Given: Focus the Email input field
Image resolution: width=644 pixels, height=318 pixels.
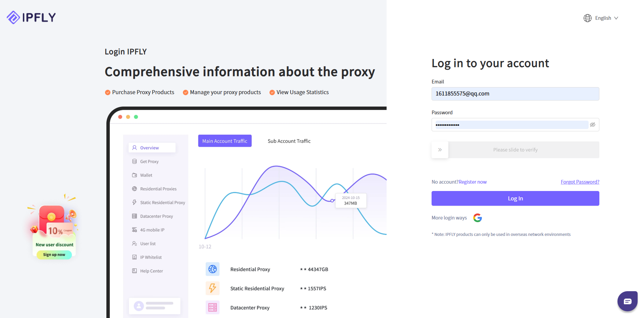Looking at the screenshot, I should click(x=515, y=94).
